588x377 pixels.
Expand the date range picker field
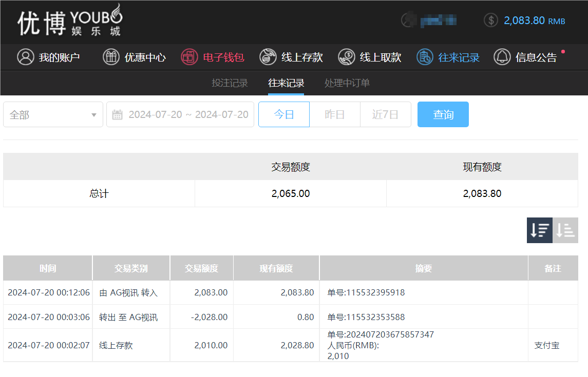[180, 114]
